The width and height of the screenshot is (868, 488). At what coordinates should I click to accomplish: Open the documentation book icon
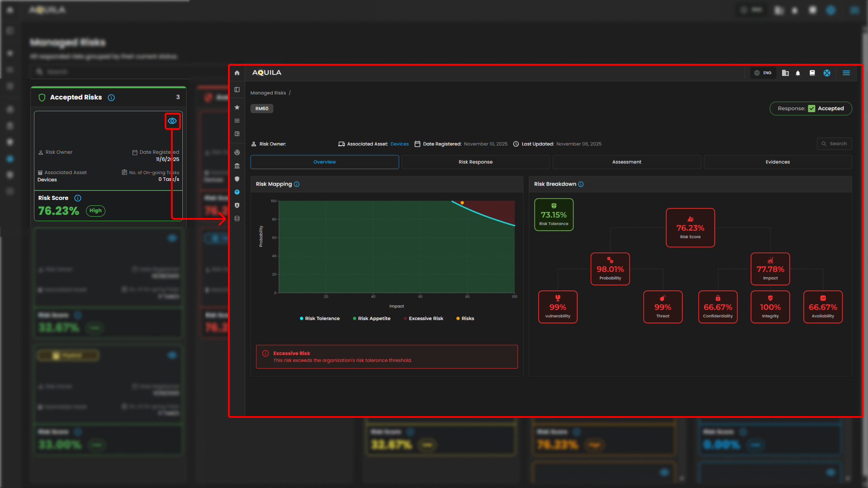812,73
